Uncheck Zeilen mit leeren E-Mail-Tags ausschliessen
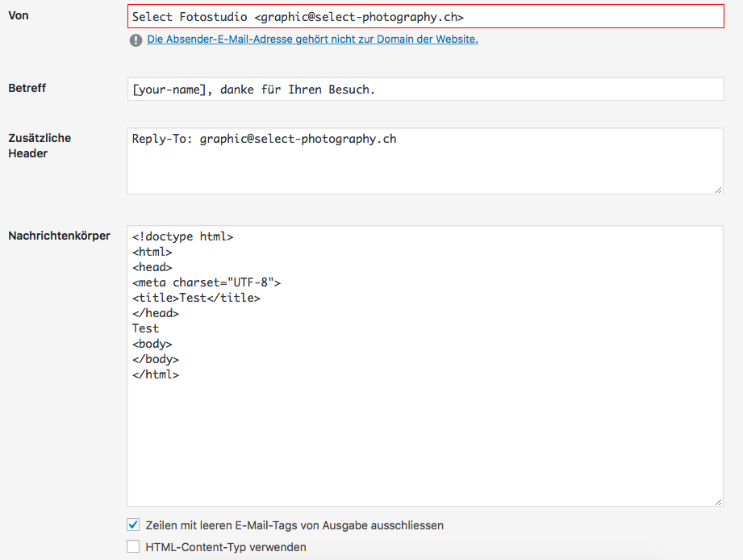The width and height of the screenshot is (743, 560). pyautogui.click(x=133, y=525)
